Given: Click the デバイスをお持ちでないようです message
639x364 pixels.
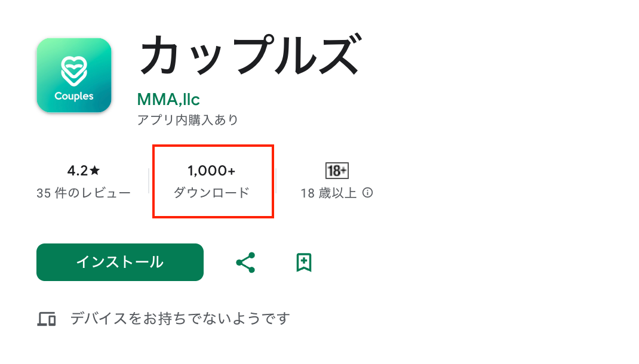Looking at the screenshot, I should click(180, 319).
